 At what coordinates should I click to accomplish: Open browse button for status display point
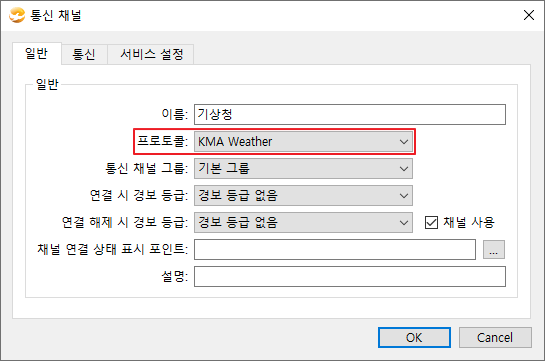tap(494, 249)
